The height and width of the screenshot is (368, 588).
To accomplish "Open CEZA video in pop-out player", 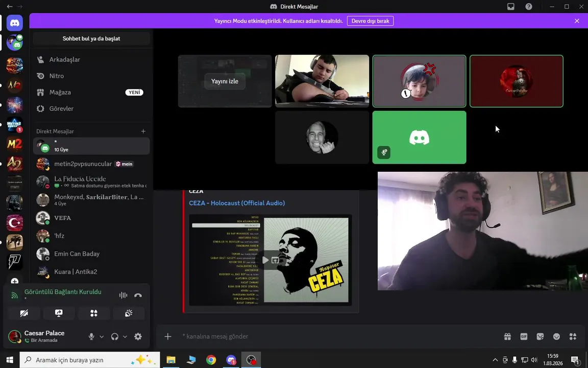I will 275,260.
